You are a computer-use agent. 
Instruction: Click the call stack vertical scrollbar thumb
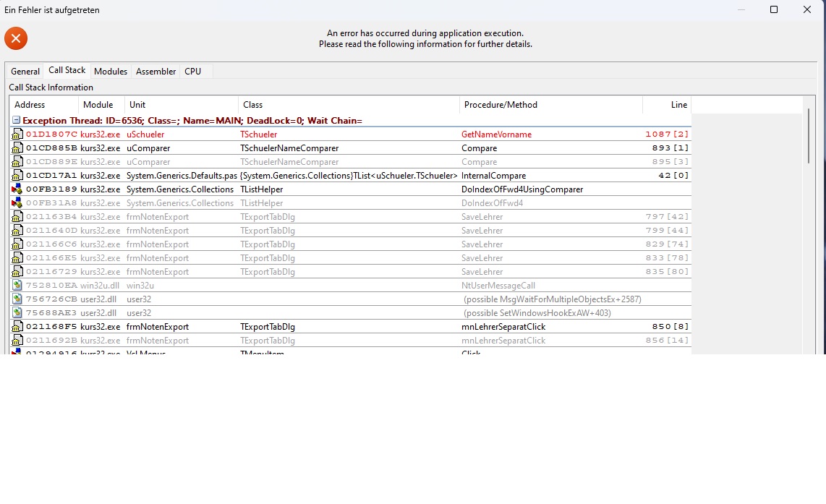[x=809, y=136]
